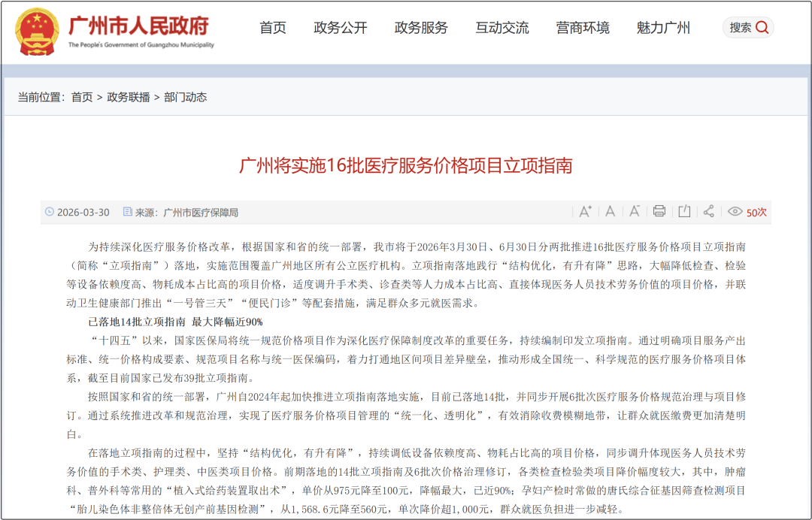Reset article font to default size (A)
This screenshot has width=812, height=520.
click(611, 212)
